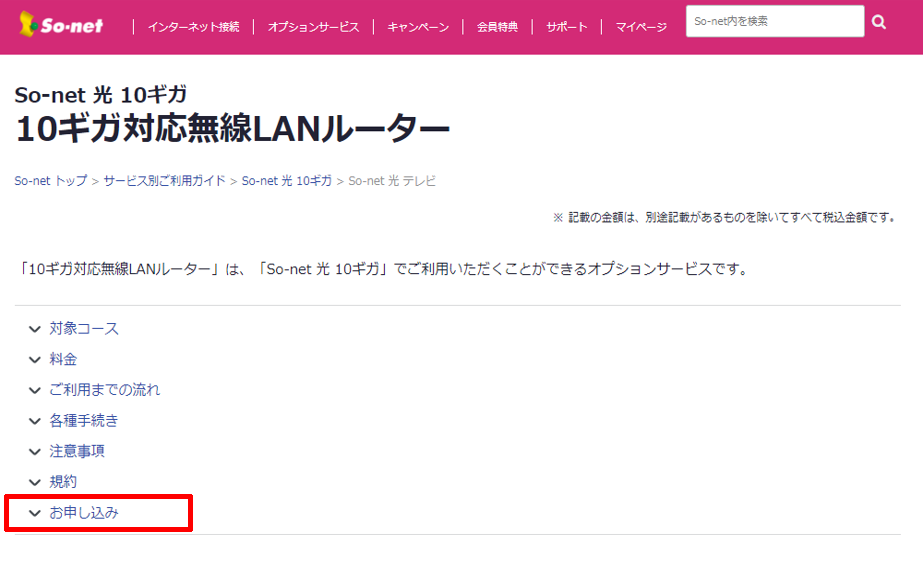The image size is (923, 574).
Task: Click the So-net トップ breadcrumb link
Action: point(51,181)
